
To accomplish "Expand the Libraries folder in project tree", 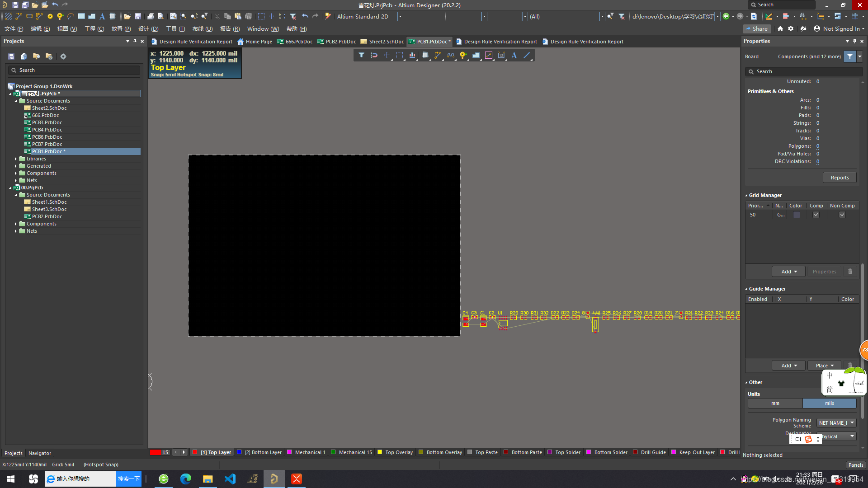I will (16, 159).
